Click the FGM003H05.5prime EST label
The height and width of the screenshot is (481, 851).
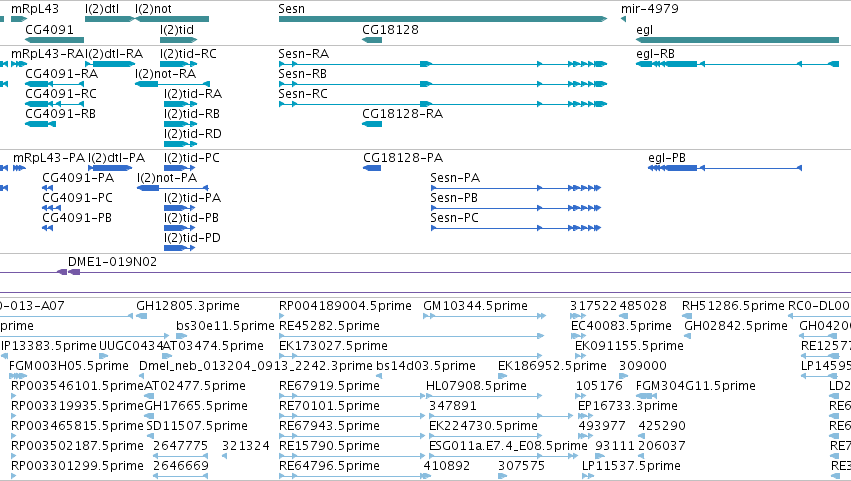69,366
